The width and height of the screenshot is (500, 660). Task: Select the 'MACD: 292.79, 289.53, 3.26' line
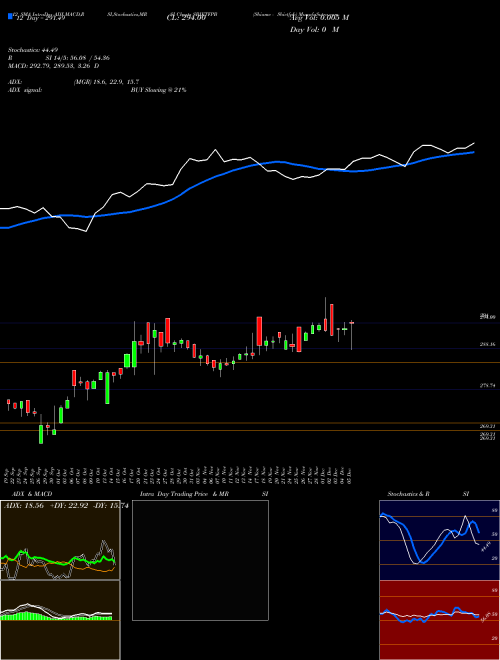(50, 66)
